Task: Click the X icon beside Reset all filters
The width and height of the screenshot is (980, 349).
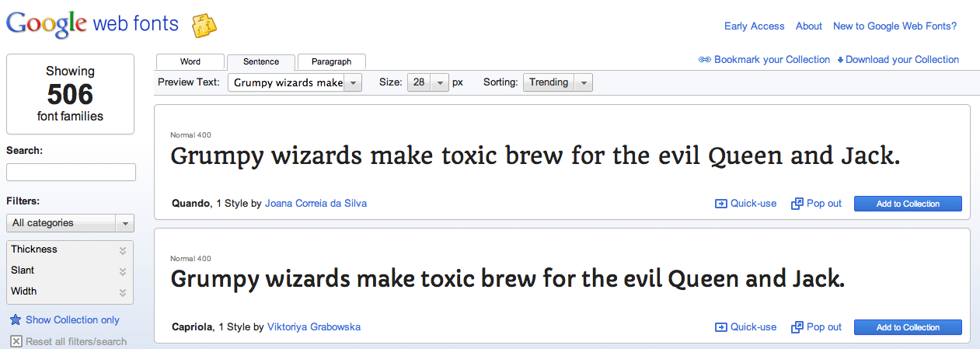Action: click(x=16, y=341)
